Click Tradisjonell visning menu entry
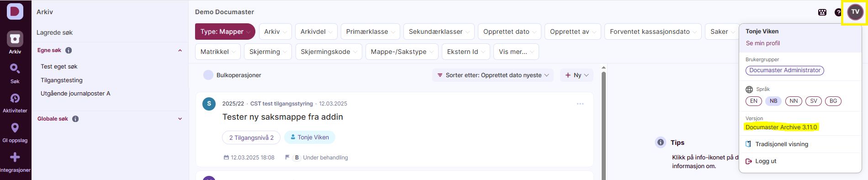The image size is (868, 180). [782, 144]
